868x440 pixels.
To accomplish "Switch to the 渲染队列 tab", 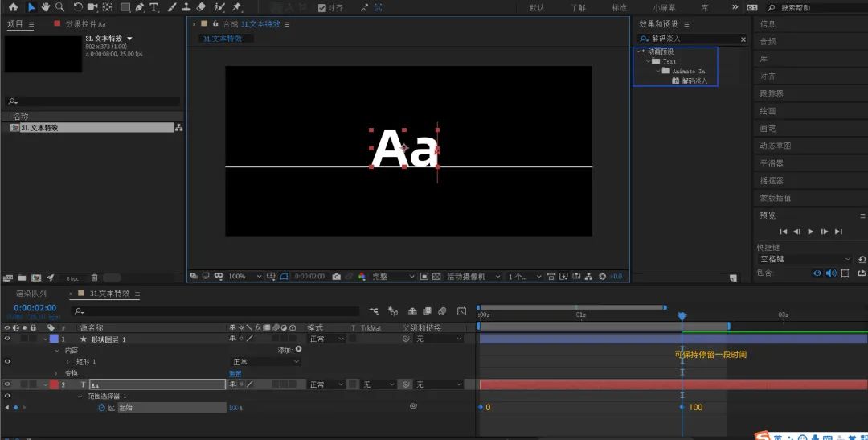I will [x=31, y=293].
